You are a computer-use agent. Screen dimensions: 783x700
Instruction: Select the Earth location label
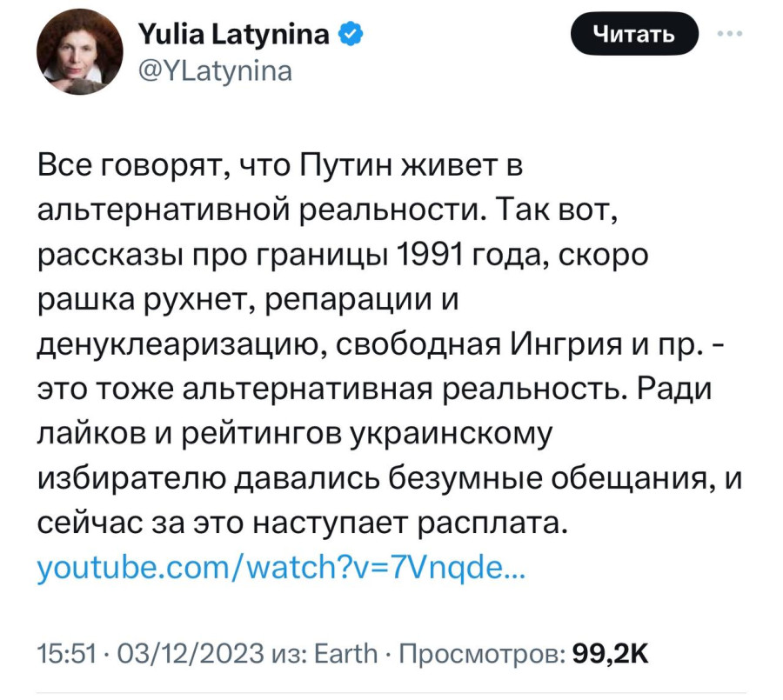point(345,653)
